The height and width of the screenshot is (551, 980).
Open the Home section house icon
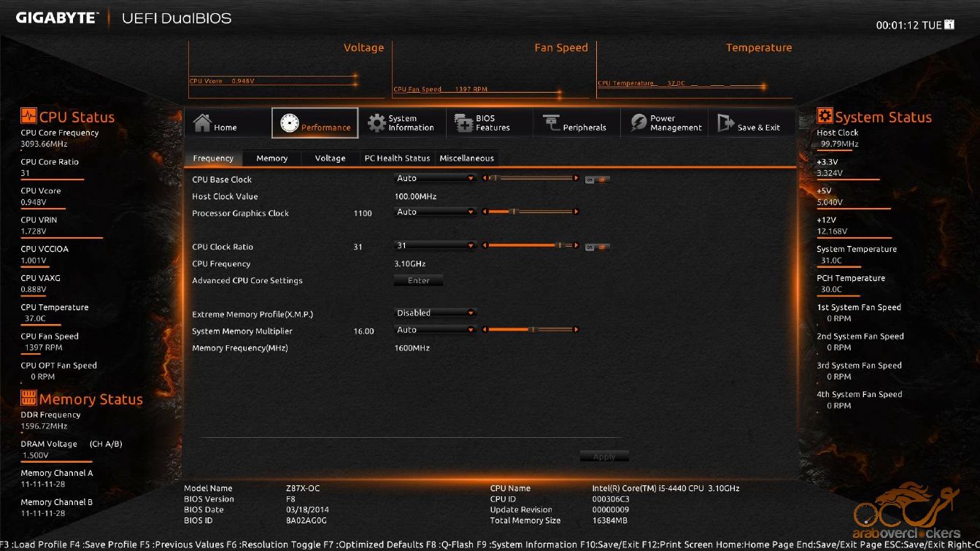tap(202, 123)
